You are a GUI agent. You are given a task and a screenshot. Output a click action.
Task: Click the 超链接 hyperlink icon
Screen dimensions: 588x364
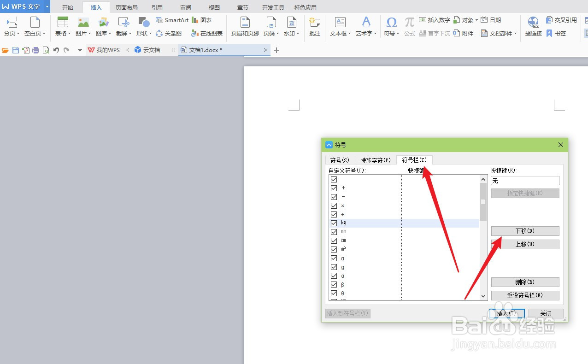pyautogui.click(x=534, y=22)
